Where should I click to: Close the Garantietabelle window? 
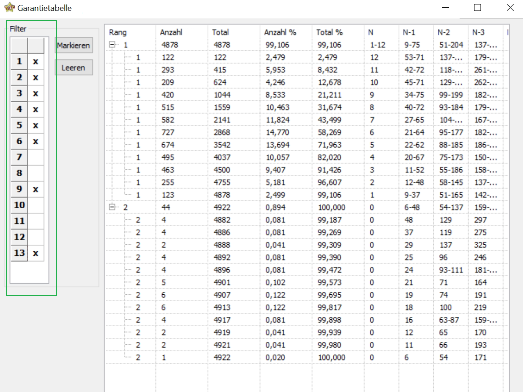coord(510,7)
